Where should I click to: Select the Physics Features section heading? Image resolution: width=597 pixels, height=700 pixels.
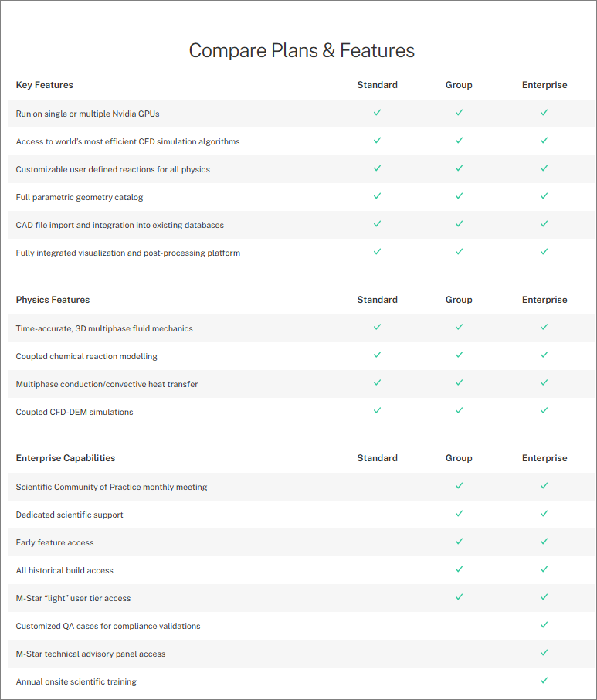pos(53,300)
